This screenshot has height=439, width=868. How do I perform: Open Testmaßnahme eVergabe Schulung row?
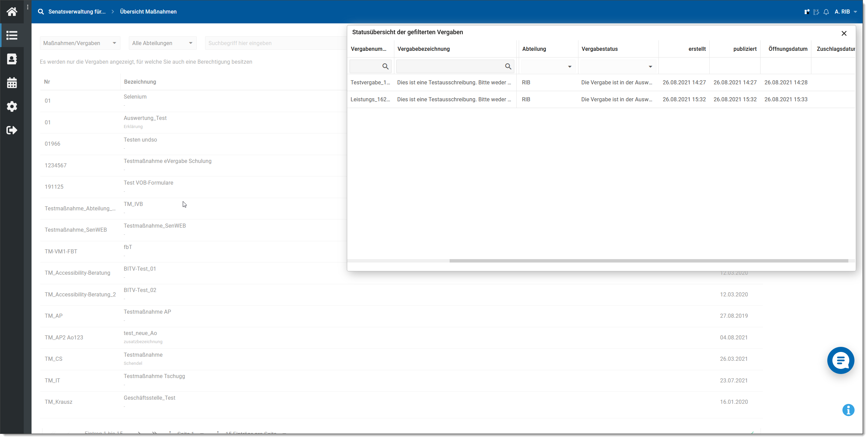tap(193, 165)
